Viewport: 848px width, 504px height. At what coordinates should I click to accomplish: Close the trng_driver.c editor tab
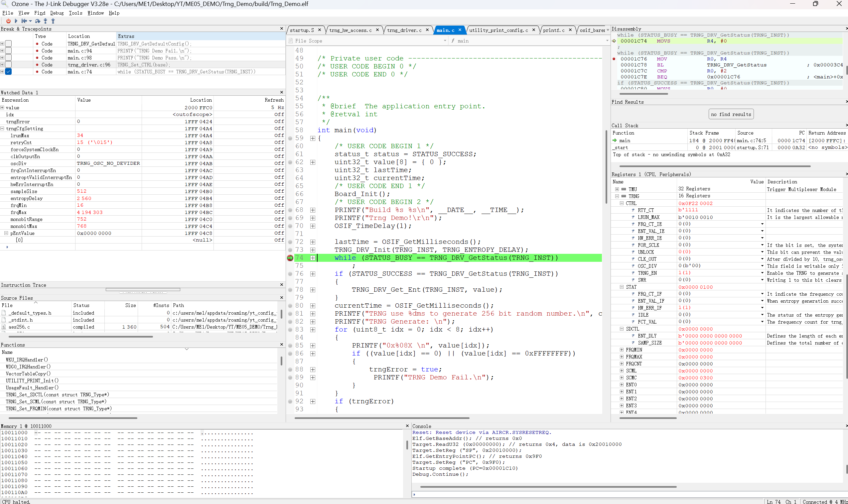click(427, 30)
